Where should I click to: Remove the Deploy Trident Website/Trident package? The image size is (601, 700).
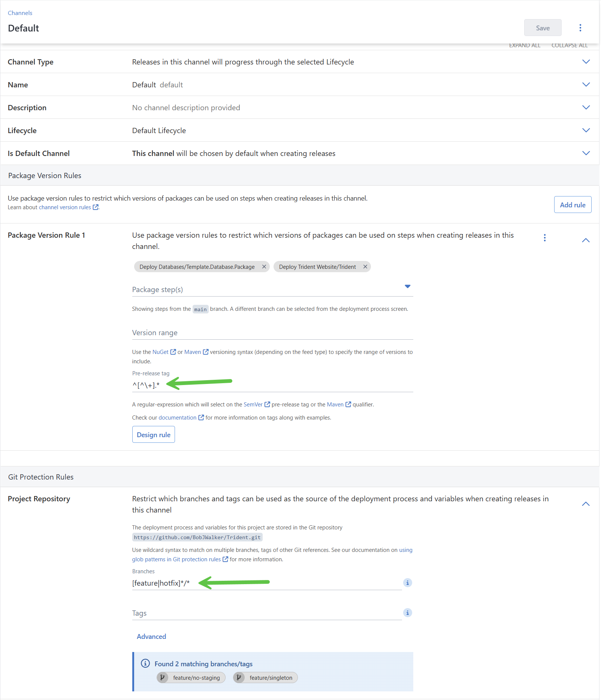pos(365,267)
